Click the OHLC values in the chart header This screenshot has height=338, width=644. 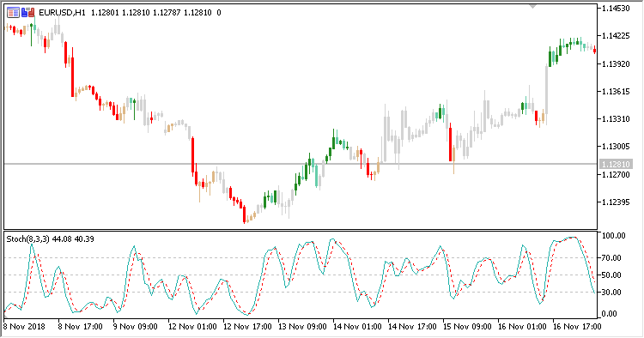pyautogui.click(x=151, y=13)
